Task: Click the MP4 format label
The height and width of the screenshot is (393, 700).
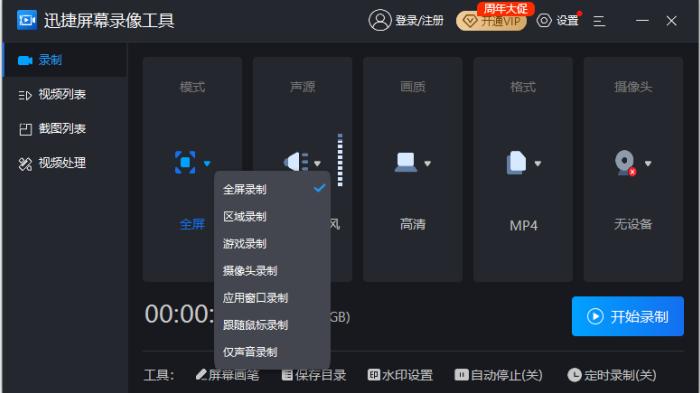Action: coord(523,226)
